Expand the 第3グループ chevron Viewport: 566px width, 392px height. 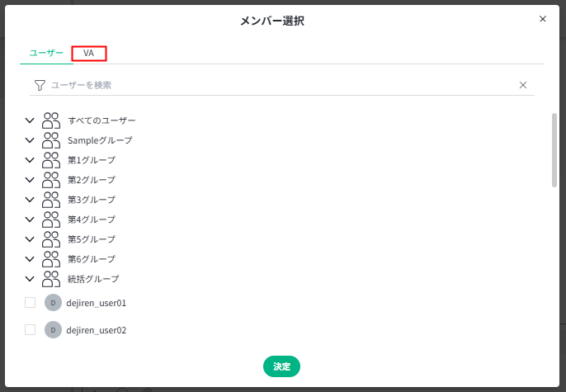(31, 200)
